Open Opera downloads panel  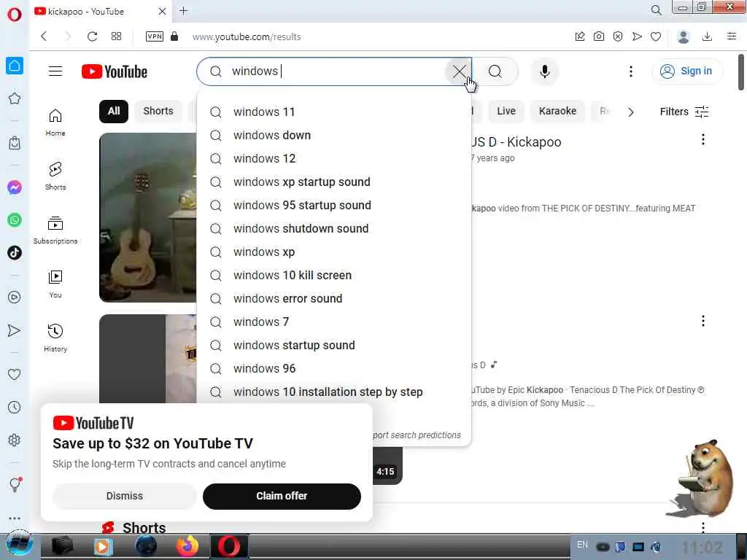click(x=707, y=36)
